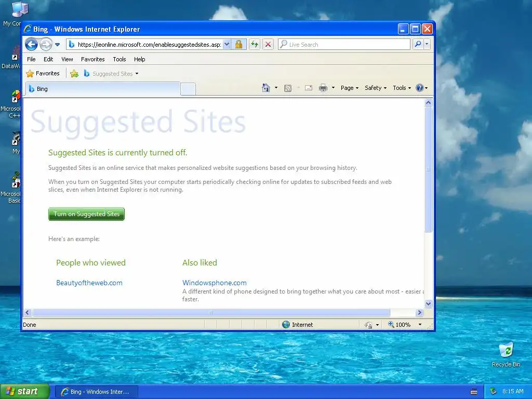Click the Read Mail icon
532x399 pixels.
tap(309, 88)
